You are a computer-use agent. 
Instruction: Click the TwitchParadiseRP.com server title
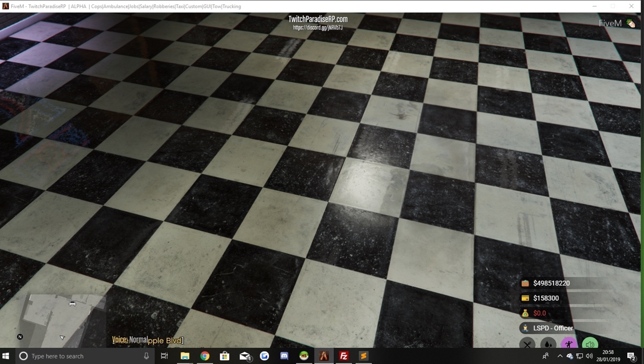(318, 19)
